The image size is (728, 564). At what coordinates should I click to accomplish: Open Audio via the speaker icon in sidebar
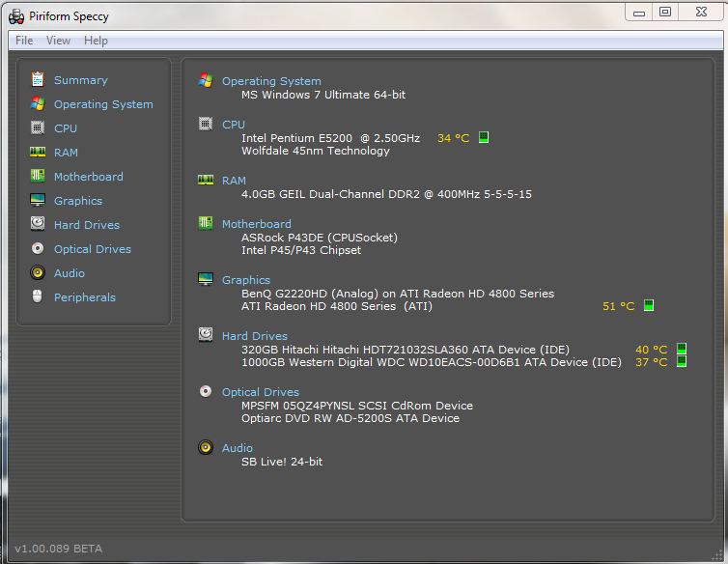coord(38,272)
